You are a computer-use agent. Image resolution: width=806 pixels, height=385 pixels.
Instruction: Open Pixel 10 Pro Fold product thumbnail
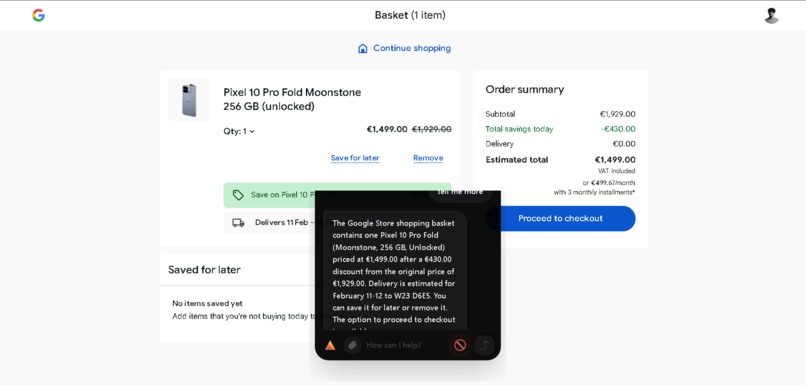point(189,100)
